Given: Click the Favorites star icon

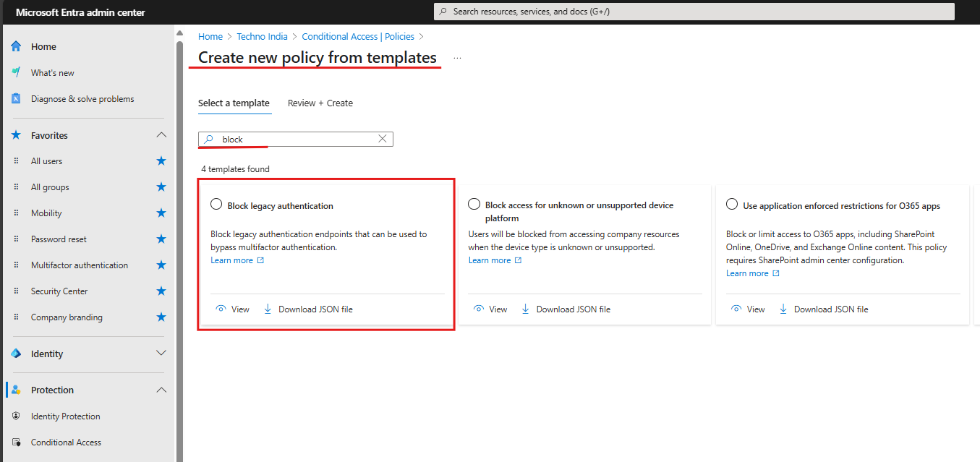Looking at the screenshot, I should 16,135.
